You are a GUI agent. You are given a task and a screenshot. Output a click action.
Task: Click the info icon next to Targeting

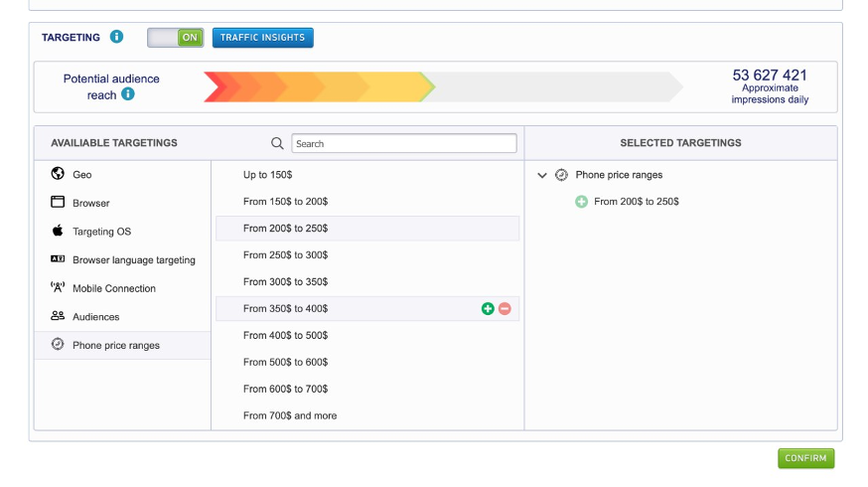(x=116, y=38)
